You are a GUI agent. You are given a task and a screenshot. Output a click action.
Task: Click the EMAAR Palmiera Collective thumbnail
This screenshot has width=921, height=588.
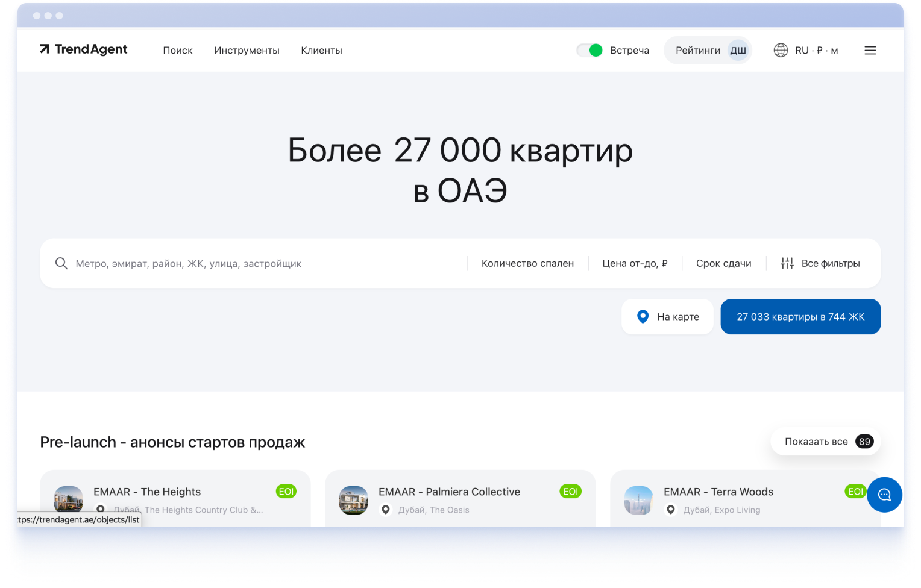[x=354, y=500]
